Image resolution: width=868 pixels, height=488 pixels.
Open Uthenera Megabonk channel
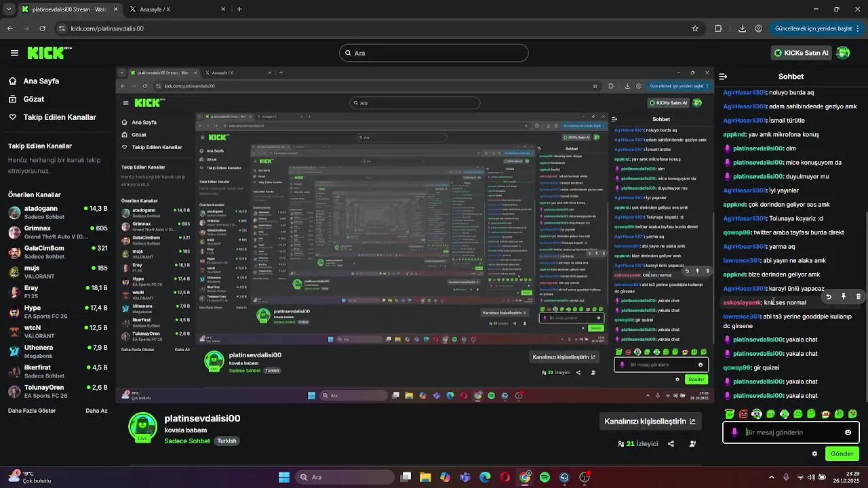coord(57,351)
